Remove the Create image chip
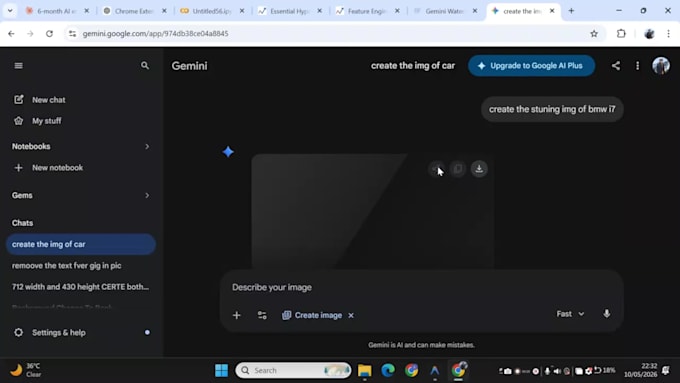The width and height of the screenshot is (680, 383). click(x=351, y=315)
